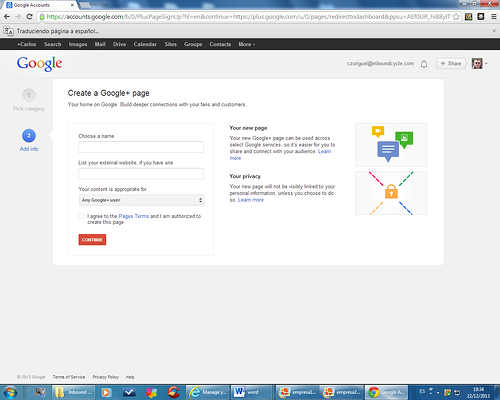This screenshot has height=400, width=500.
Task: Click the browser forward arrow
Action: [18, 17]
